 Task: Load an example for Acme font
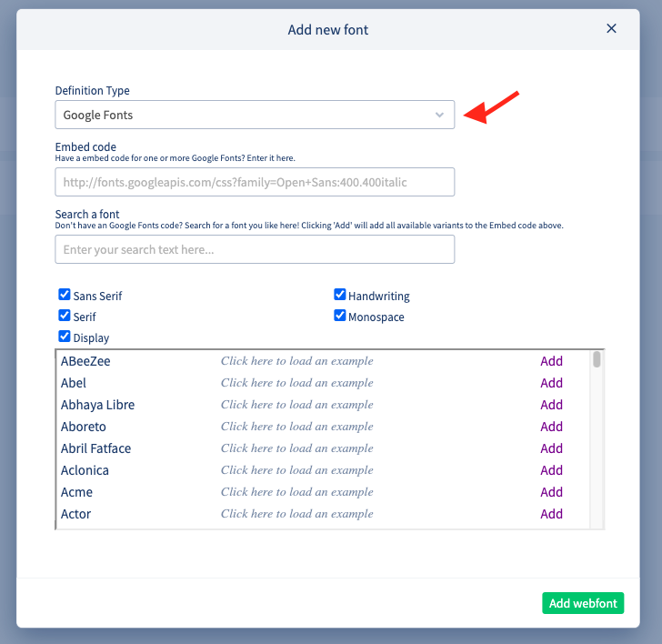click(296, 492)
